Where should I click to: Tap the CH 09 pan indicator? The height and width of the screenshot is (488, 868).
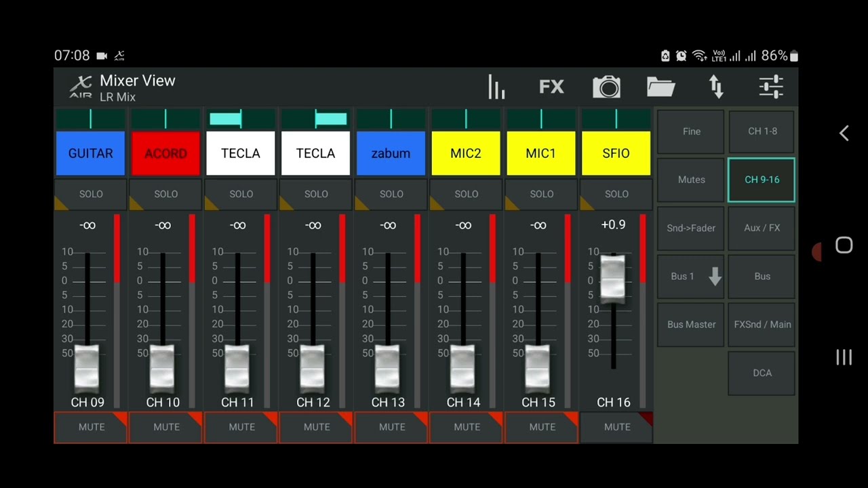pyautogui.click(x=90, y=120)
